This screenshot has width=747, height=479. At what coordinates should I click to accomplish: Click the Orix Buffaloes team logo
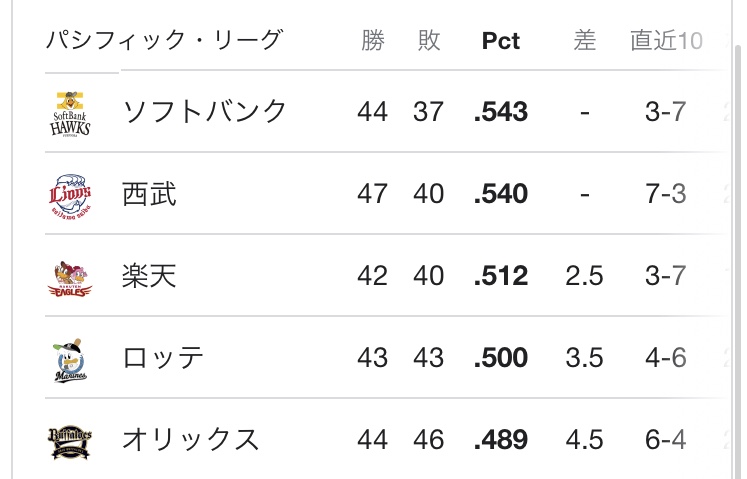pyautogui.click(x=71, y=440)
